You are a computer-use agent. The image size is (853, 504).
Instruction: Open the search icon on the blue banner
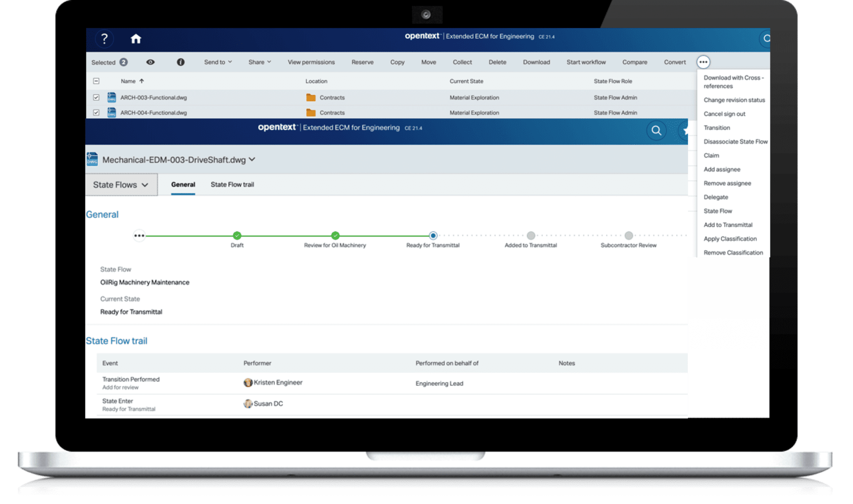coord(656,130)
